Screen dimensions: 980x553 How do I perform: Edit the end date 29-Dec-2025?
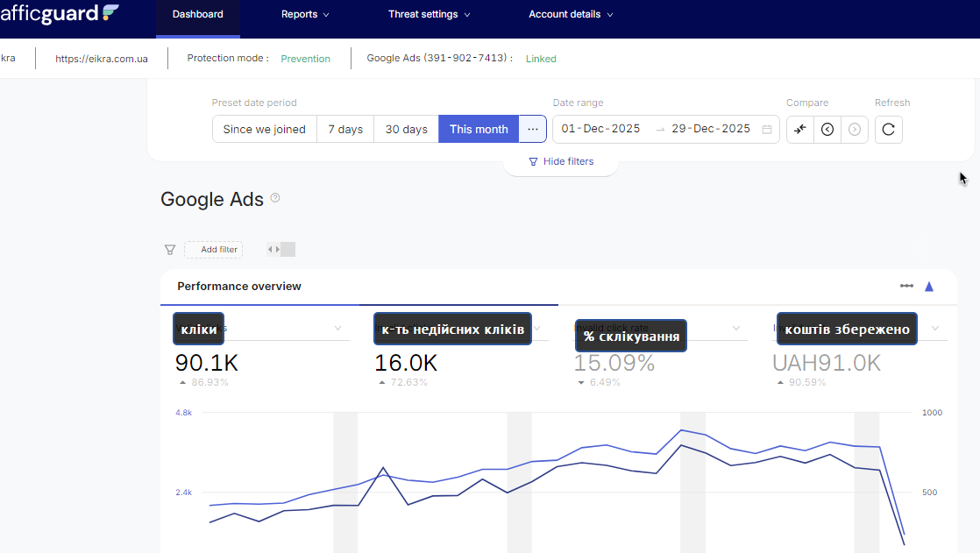point(711,129)
